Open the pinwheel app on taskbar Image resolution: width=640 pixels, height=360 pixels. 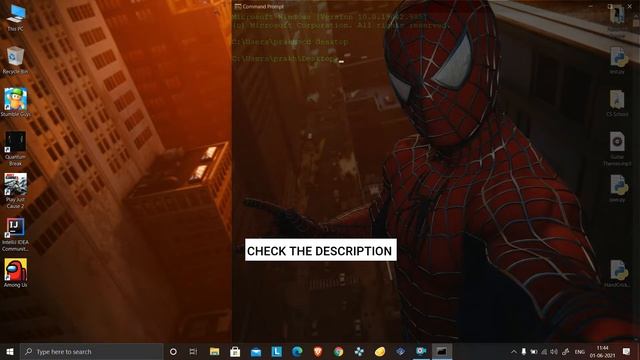coord(359,351)
